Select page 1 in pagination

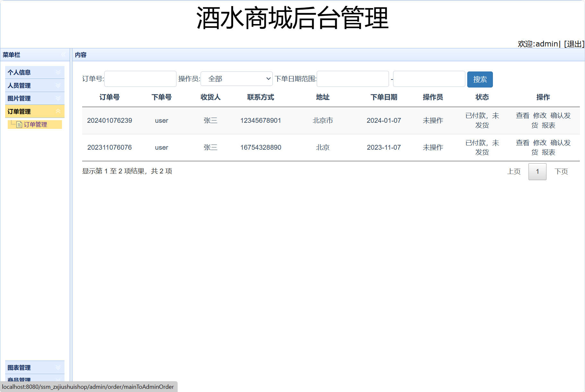point(537,171)
